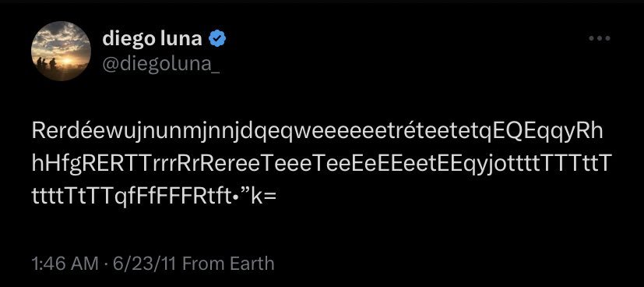
Task: Open the three-dot more options menu
Action: [x=600, y=39]
